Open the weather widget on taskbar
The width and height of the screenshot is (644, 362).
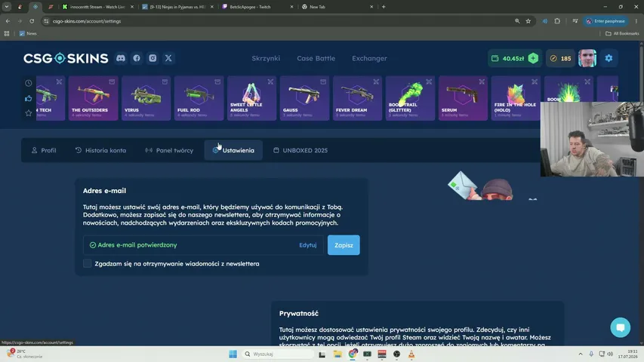[x=25, y=354]
